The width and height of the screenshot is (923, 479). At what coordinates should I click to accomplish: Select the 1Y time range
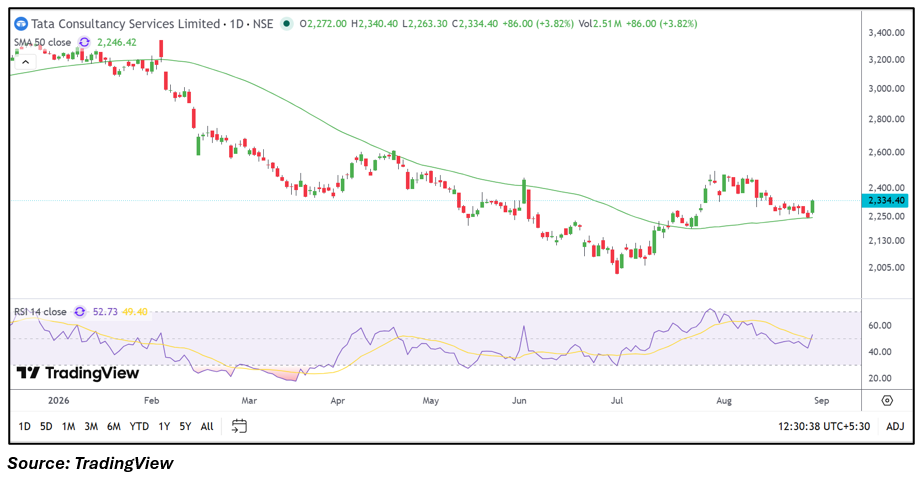point(164,427)
